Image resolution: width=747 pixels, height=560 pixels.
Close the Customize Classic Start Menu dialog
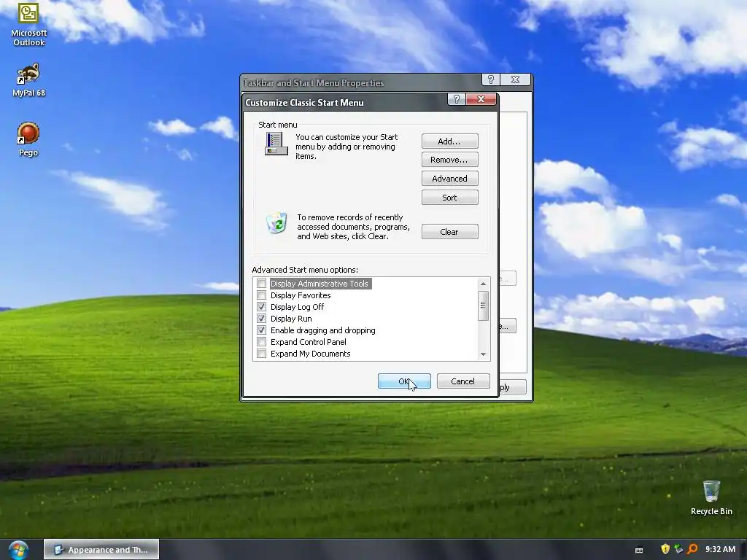(481, 99)
